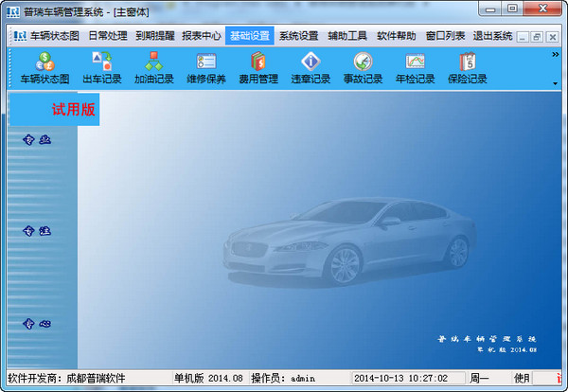
Task: Open the 日常处理 menu
Action: pyautogui.click(x=107, y=36)
